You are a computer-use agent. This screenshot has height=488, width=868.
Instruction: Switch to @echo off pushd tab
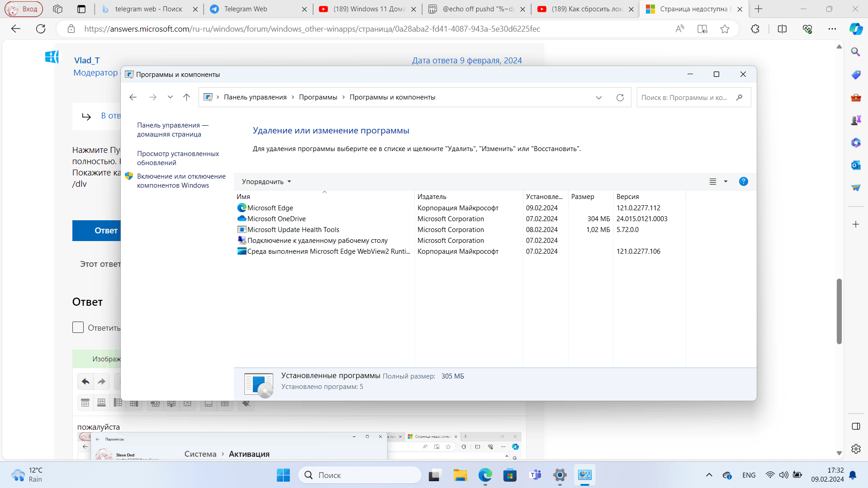click(x=476, y=9)
